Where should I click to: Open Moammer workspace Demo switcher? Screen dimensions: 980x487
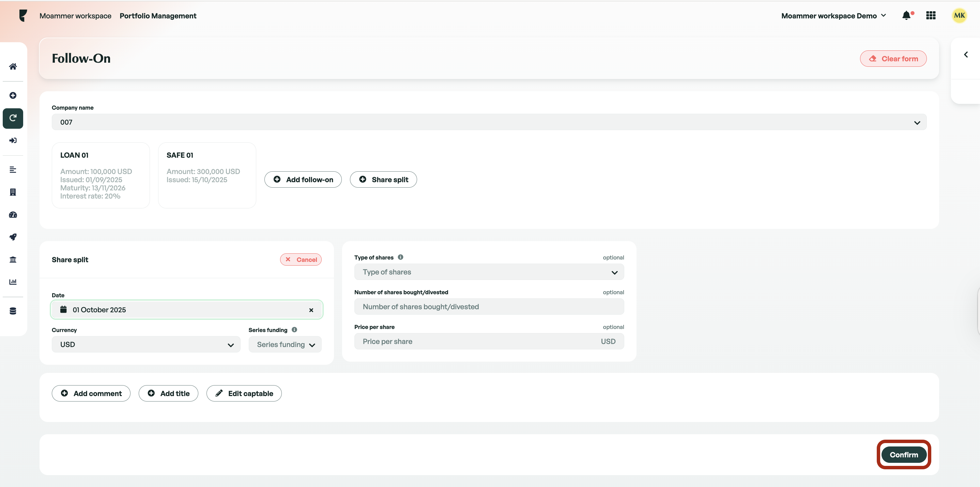coord(833,16)
